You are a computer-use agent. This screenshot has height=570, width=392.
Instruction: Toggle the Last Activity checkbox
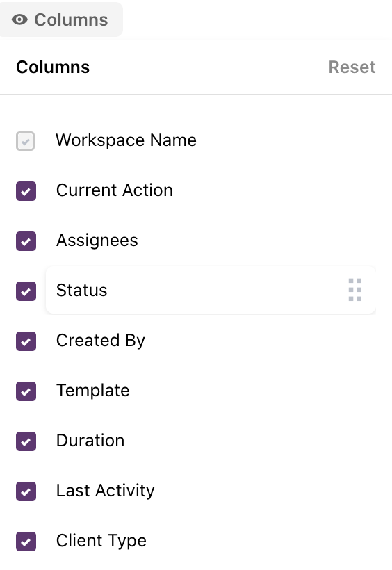tap(26, 491)
